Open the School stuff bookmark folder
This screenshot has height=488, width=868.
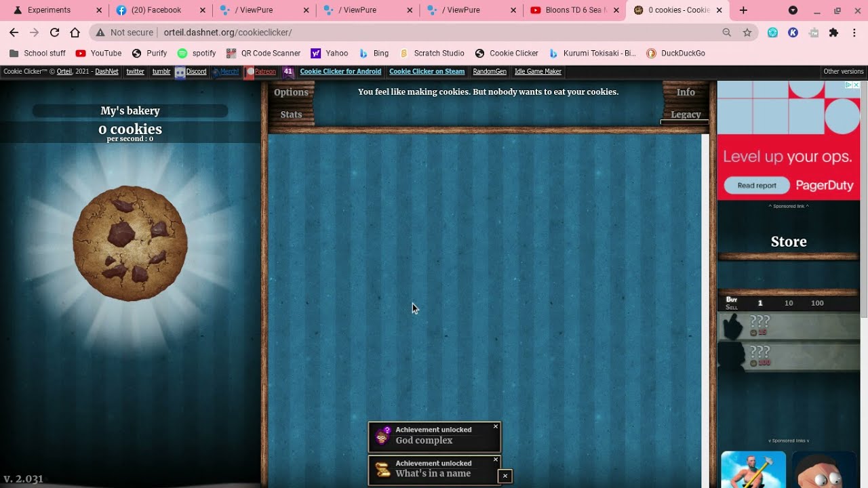pos(38,53)
